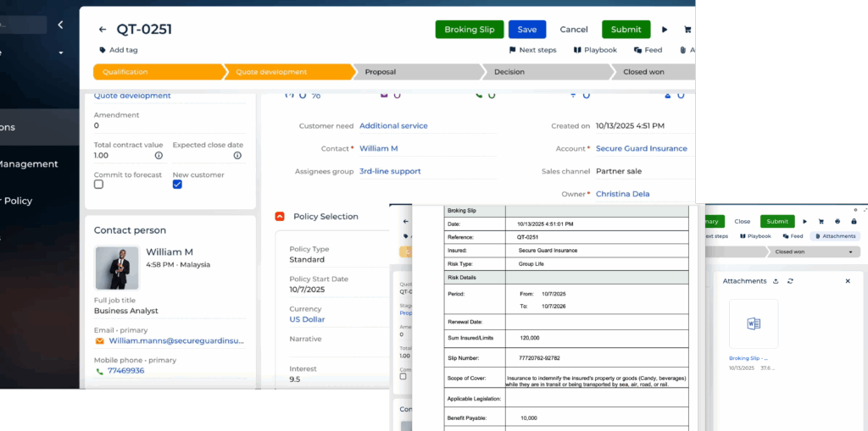Refresh the Attachments panel
868x431 pixels.
(x=790, y=281)
